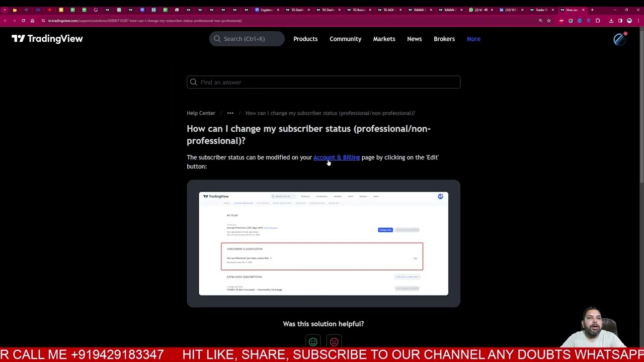The height and width of the screenshot is (362, 644).
Task: Open the Chrome profile avatar
Action: tap(629, 21)
